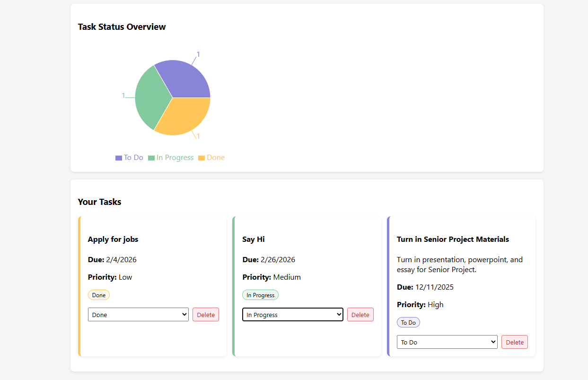The image size is (588, 380).
Task: Open status dropdown for Say Hi task
Action: (292, 315)
